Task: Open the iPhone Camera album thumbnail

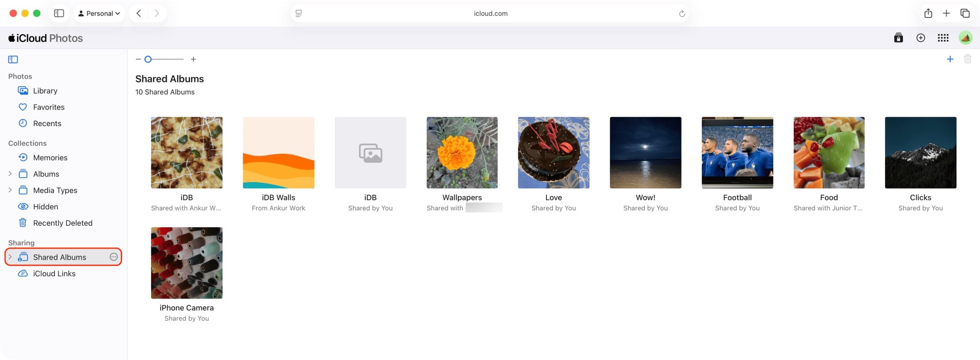Action: pyautogui.click(x=187, y=263)
